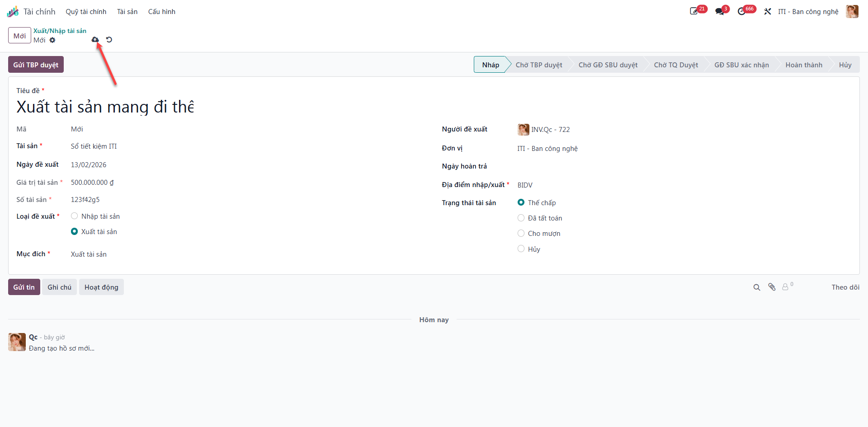The image size is (868, 427).
Task: Click the Gửi TBP duyệt button
Action: [36, 65]
